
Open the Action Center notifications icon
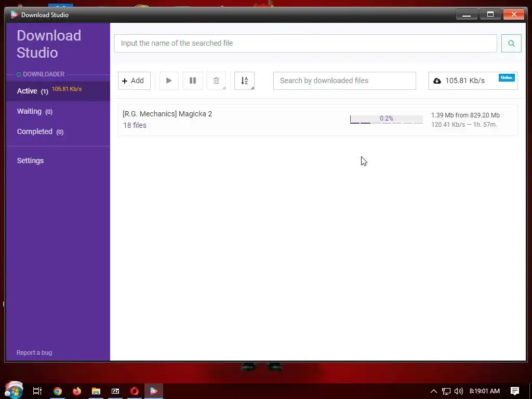(x=515, y=391)
